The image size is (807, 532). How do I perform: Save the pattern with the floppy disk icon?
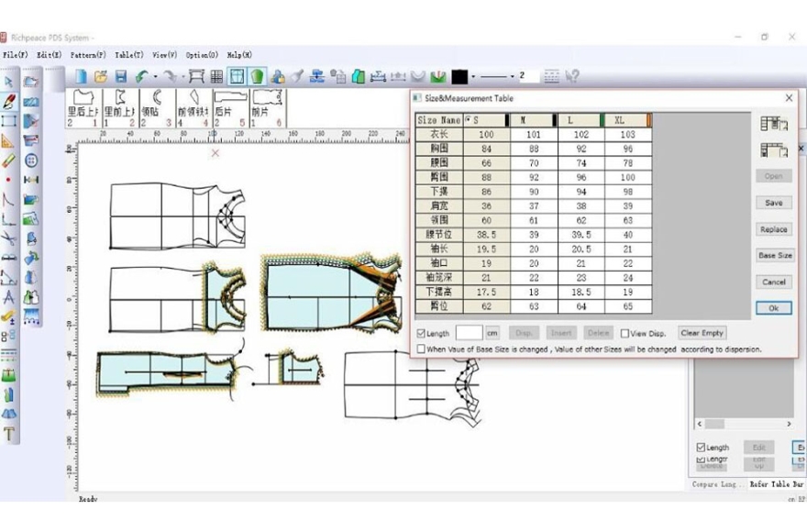[x=121, y=77]
